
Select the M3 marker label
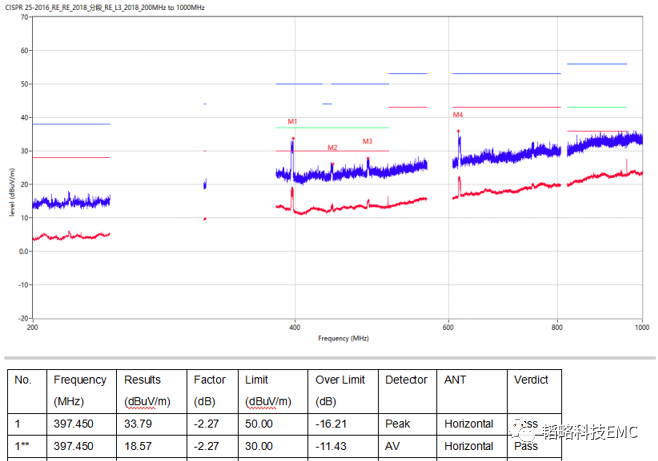(367, 142)
